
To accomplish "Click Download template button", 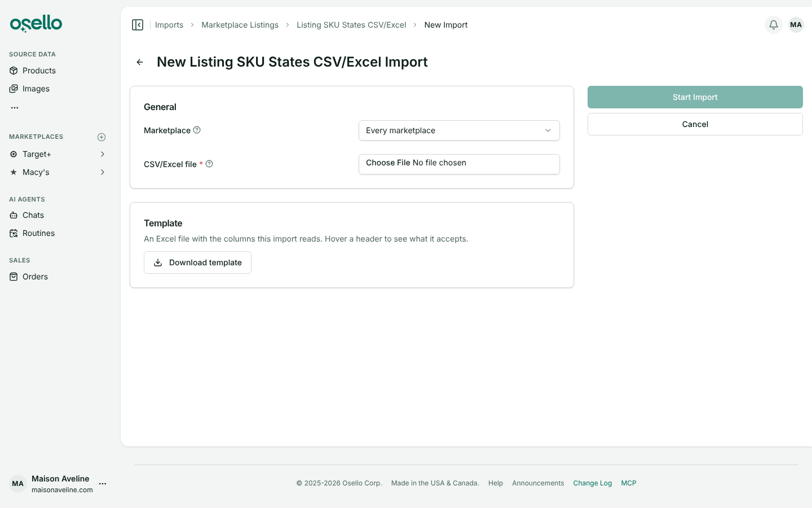I will pos(197,262).
